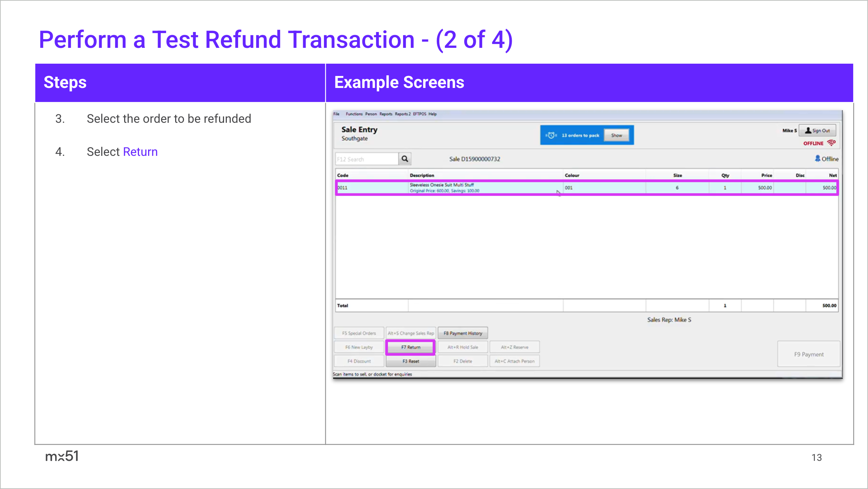868x489 pixels.
Task: Click Alt+R Hold Sale button
Action: (462, 347)
